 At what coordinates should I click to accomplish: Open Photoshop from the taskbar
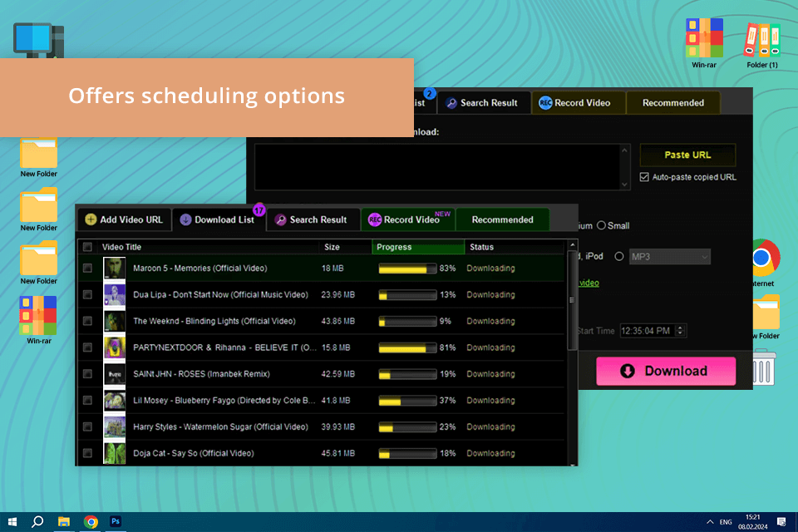(x=116, y=522)
